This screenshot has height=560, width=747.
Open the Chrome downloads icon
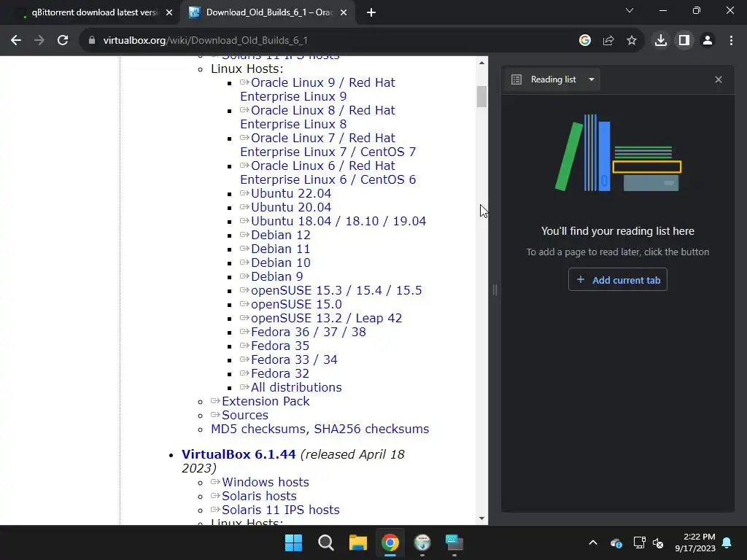[661, 41]
